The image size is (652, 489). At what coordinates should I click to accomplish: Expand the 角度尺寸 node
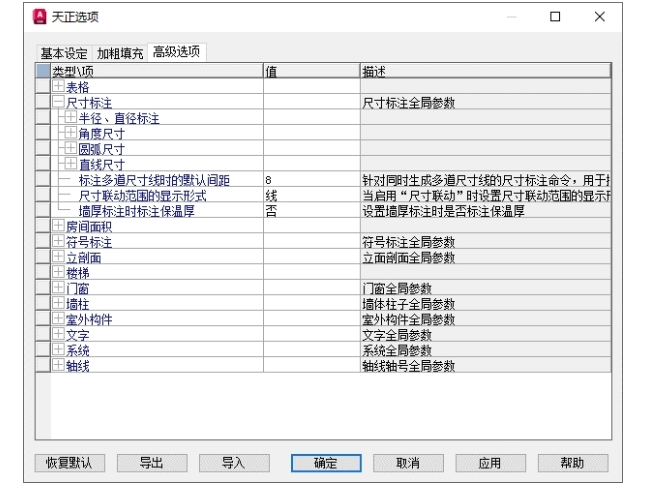click(71, 133)
